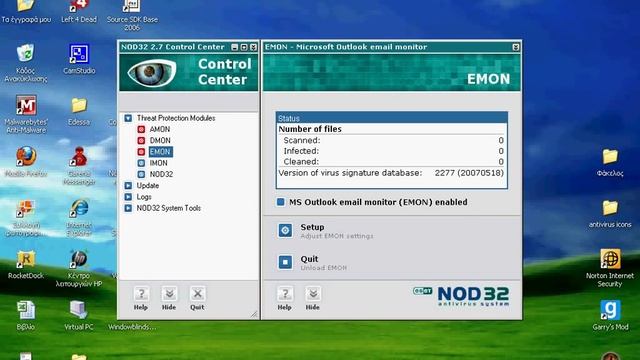640x360 pixels.
Task: Click the Infected files row
Action: click(x=391, y=151)
